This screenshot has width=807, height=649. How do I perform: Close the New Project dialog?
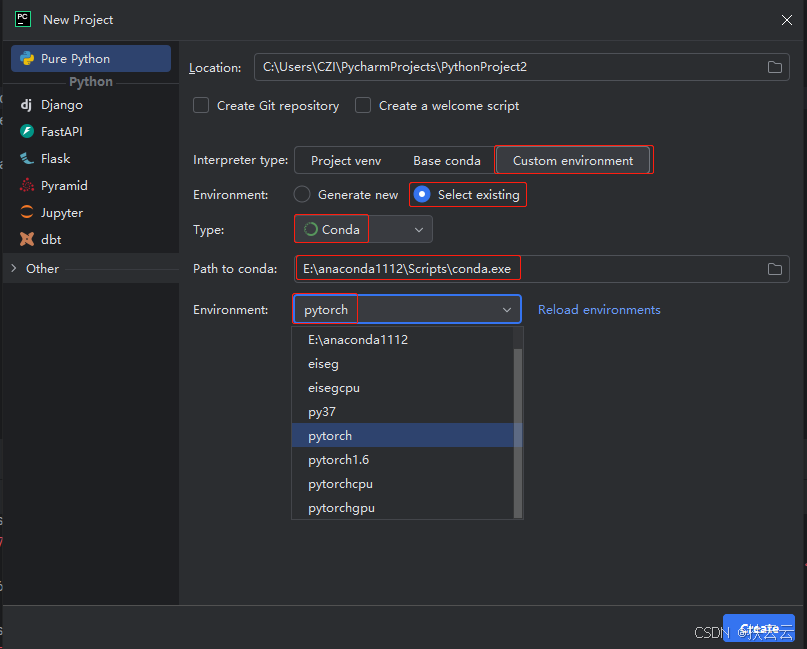[786, 20]
